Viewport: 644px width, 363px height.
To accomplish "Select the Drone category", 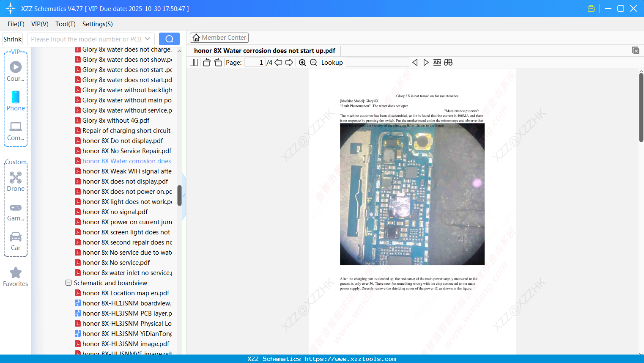I will pyautogui.click(x=16, y=181).
